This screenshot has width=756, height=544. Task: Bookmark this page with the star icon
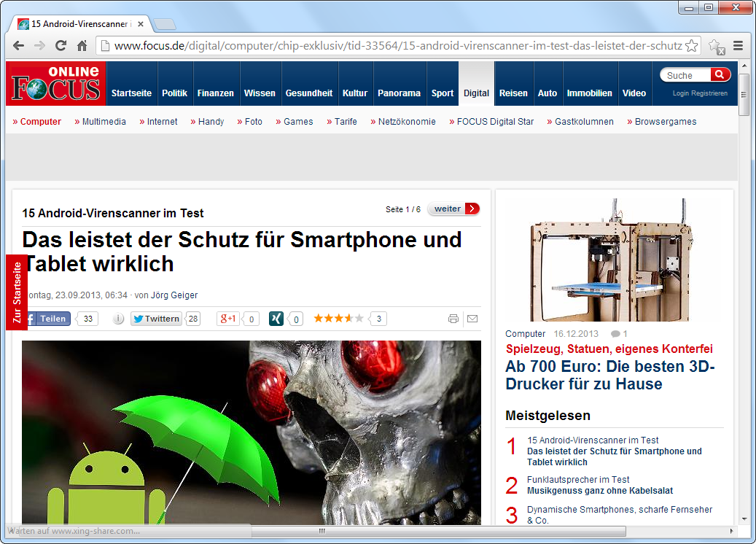click(x=691, y=46)
